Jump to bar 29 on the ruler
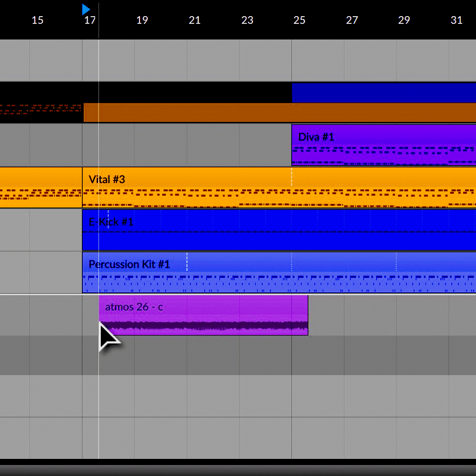The width and height of the screenshot is (476, 476). (x=404, y=20)
